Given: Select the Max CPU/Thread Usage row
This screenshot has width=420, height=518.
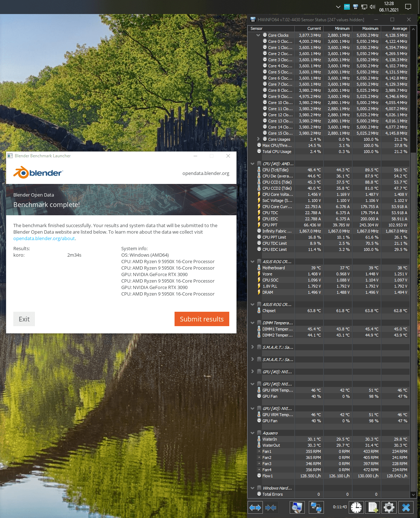Looking at the screenshot, I should (x=329, y=145).
